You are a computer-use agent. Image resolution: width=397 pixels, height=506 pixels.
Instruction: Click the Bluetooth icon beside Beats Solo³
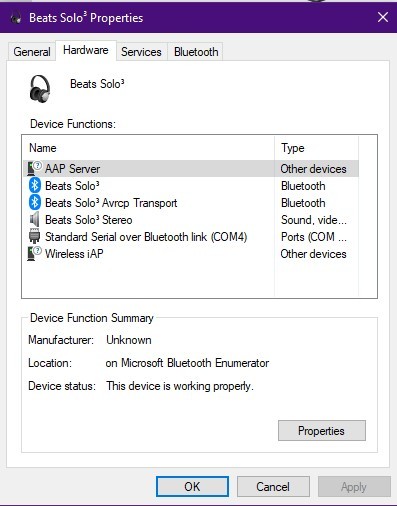35,185
